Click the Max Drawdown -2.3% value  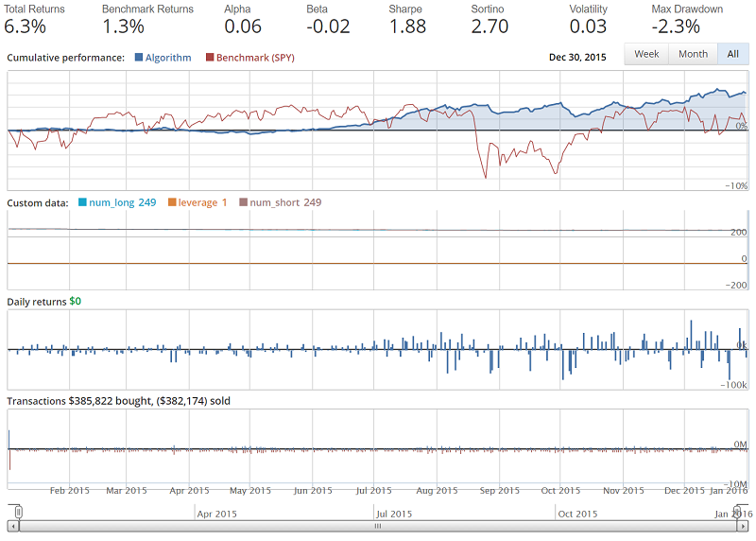click(x=676, y=26)
